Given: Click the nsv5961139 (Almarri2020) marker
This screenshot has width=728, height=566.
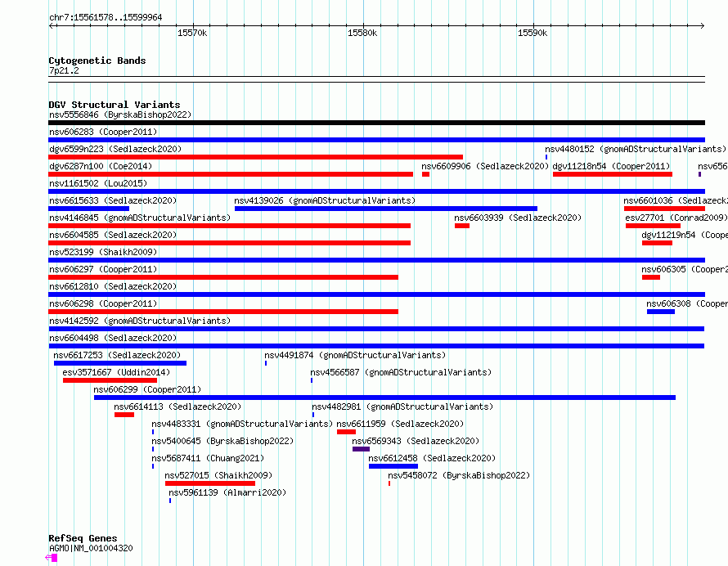Looking at the screenshot, I should click(x=170, y=501).
